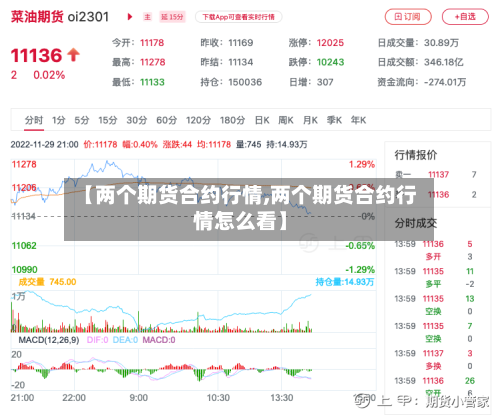This screenshot has height=419, width=500.
Task: Click the 昨结 value 11134
Action: click(241, 62)
